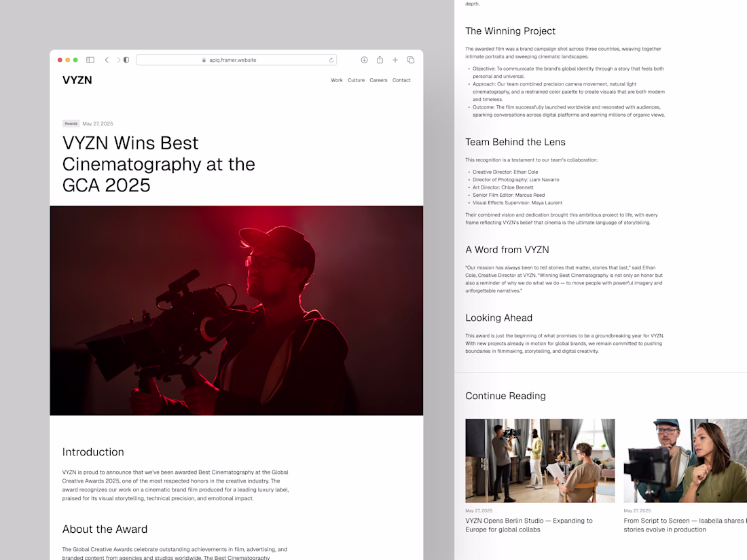Click Art Director: Chloe Bennett list item

pos(503,187)
